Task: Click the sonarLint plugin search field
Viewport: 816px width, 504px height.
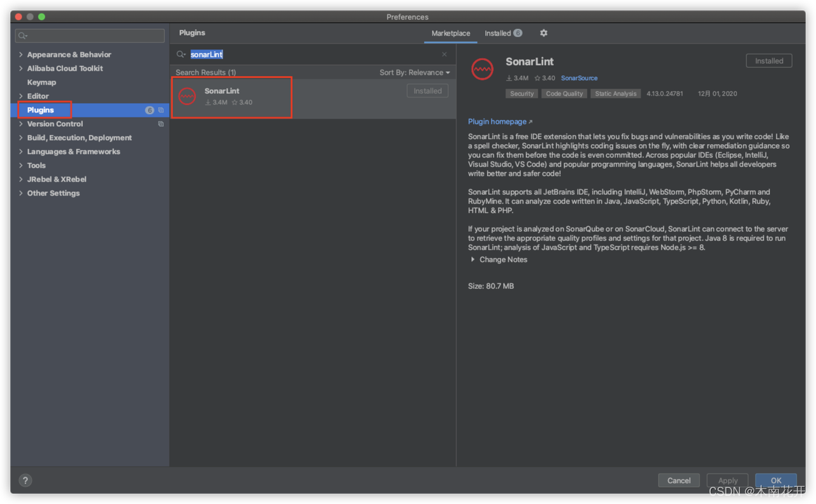Action: click(x=312, y=55)
